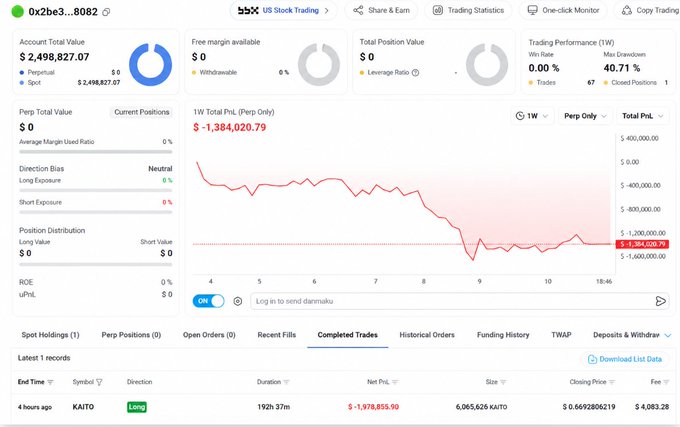This screenshot has width=680, height=427.
Task: Click the Long direction badge
Action: [x=137, y=407]
